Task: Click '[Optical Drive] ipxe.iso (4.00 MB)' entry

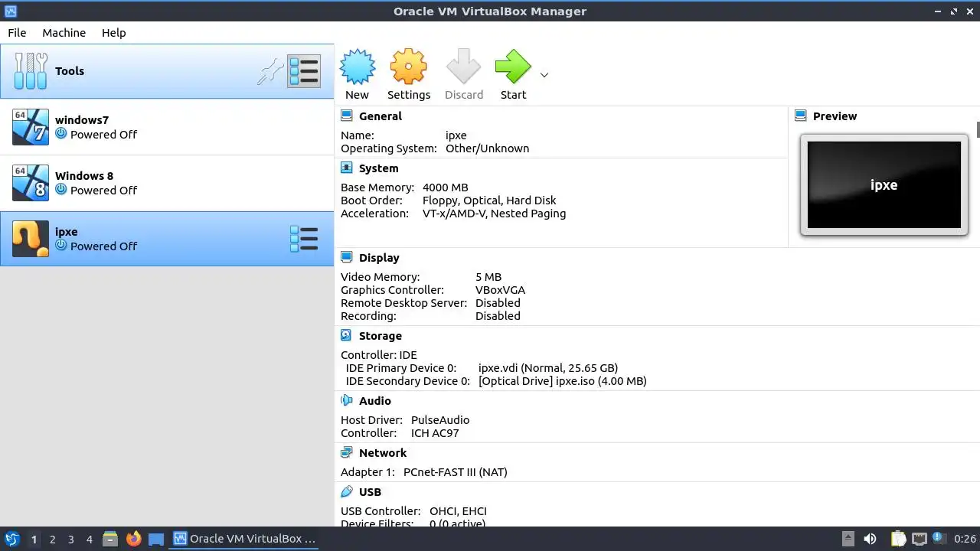Action: [562, 381]
